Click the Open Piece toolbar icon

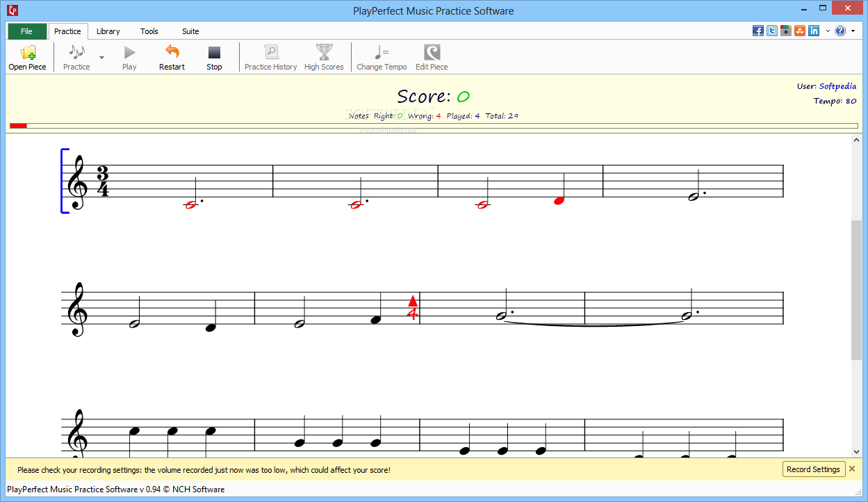[28, 57]
